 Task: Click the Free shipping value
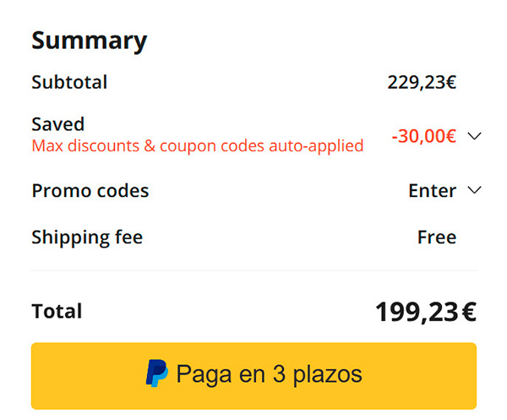click(437, 237)
